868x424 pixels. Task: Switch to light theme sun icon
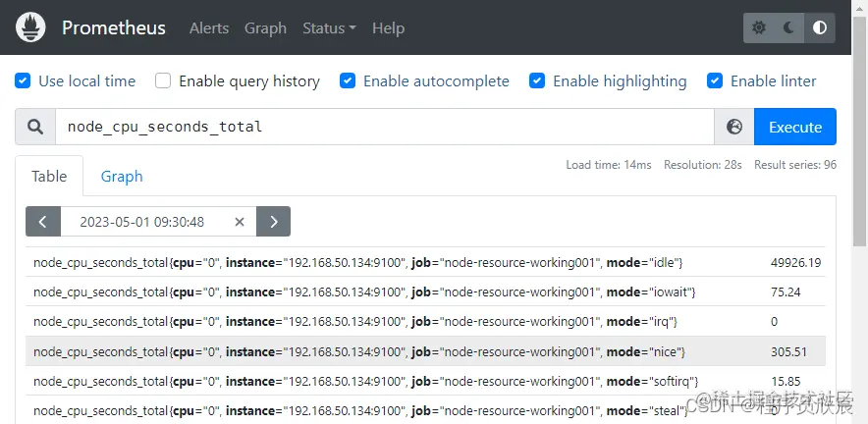[x=759, y=28]
